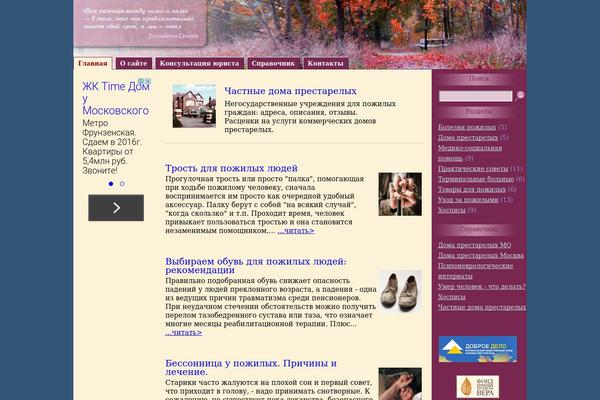This screenshot has width=600, height=400.
Task: Open Бессонница у пожилых article
Action: [x=251, y=367]
